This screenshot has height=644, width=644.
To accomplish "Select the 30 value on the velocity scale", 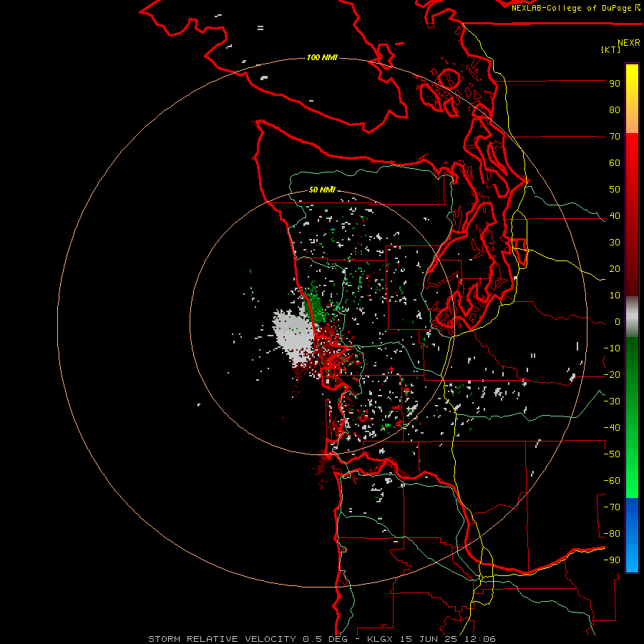I will (x=615, y=243).
